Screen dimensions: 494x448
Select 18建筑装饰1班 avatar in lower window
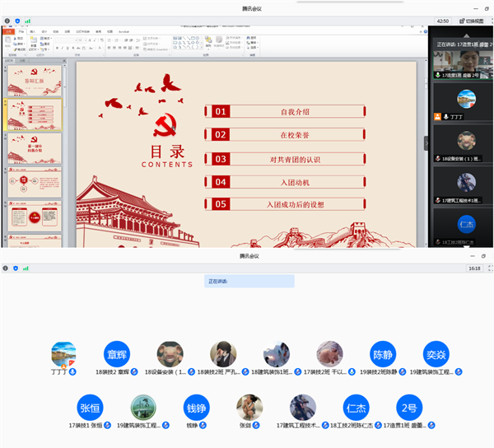[x=277, y=354]
